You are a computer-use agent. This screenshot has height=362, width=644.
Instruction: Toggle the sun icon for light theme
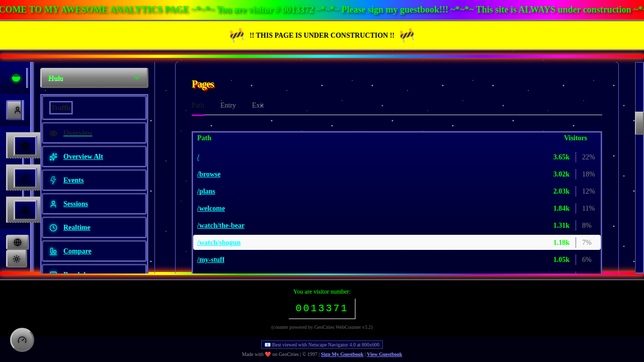pos(17,258)
